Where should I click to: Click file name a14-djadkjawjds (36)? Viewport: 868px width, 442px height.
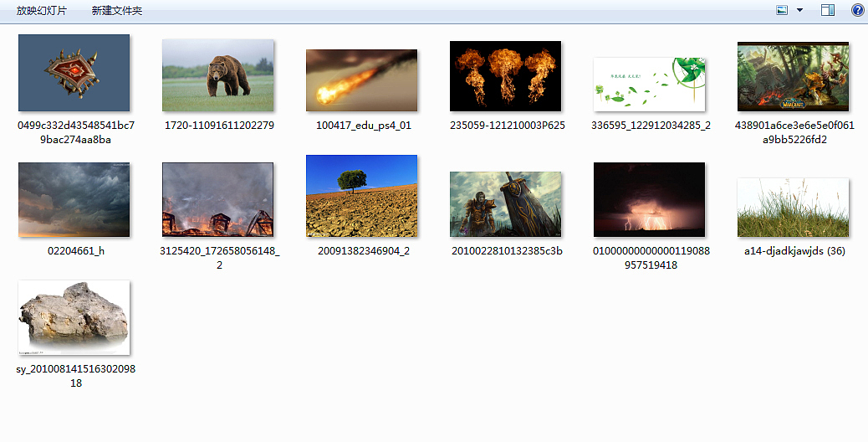point(795,251)
